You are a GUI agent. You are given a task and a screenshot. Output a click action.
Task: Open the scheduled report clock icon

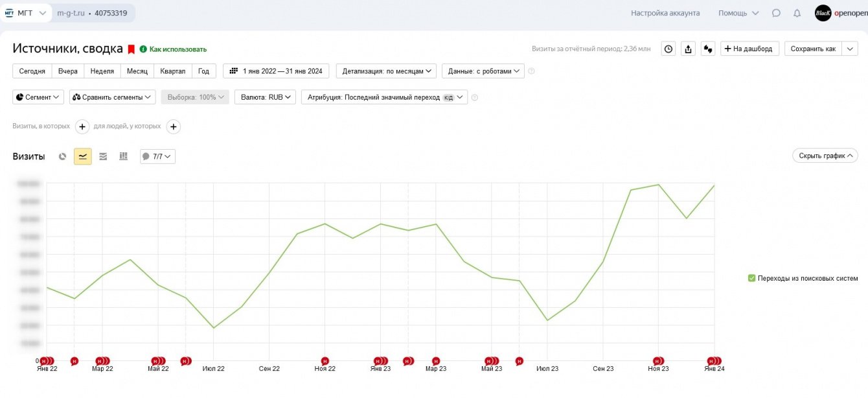click(669, 49)
